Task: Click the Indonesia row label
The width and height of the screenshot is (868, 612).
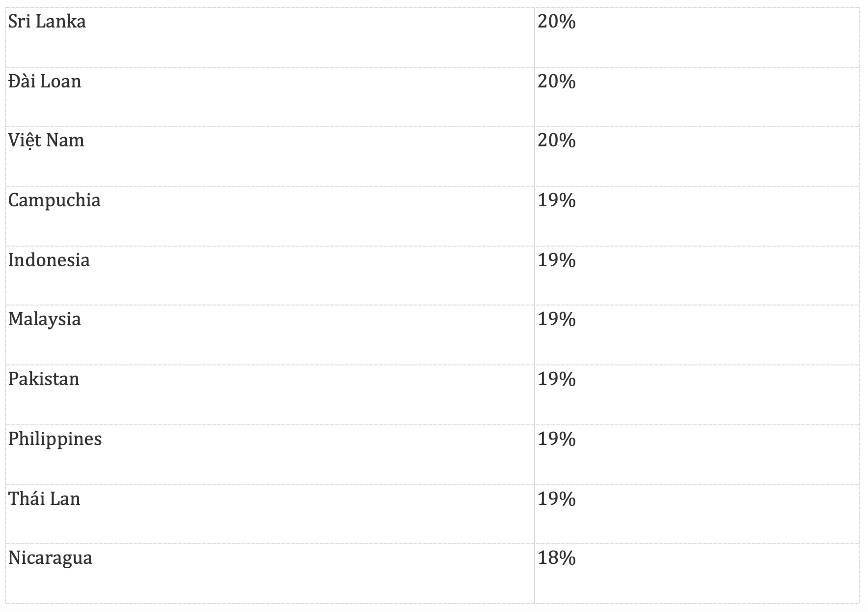Action: coord(49,260)
